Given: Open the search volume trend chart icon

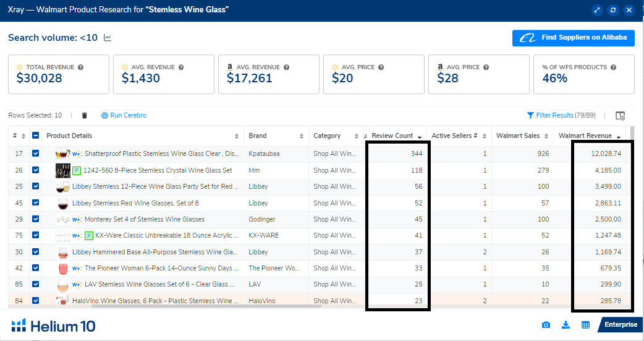Looking at the screenshot, I should tap(108, 38).
